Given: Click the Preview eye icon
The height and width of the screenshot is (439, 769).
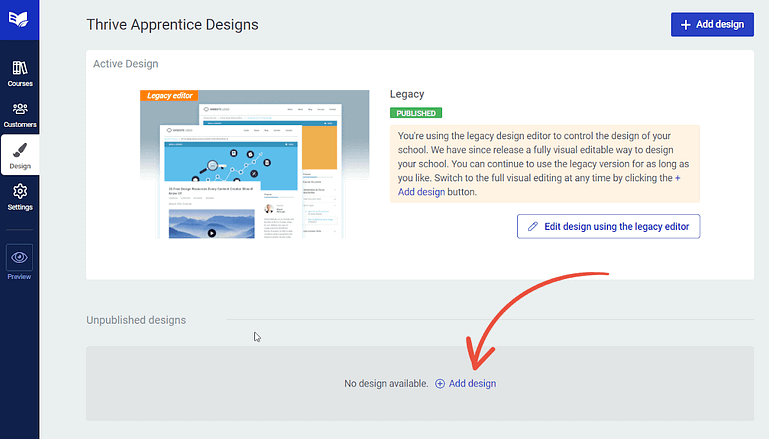Looking at the screenshot, I should [x=20, y=258].
